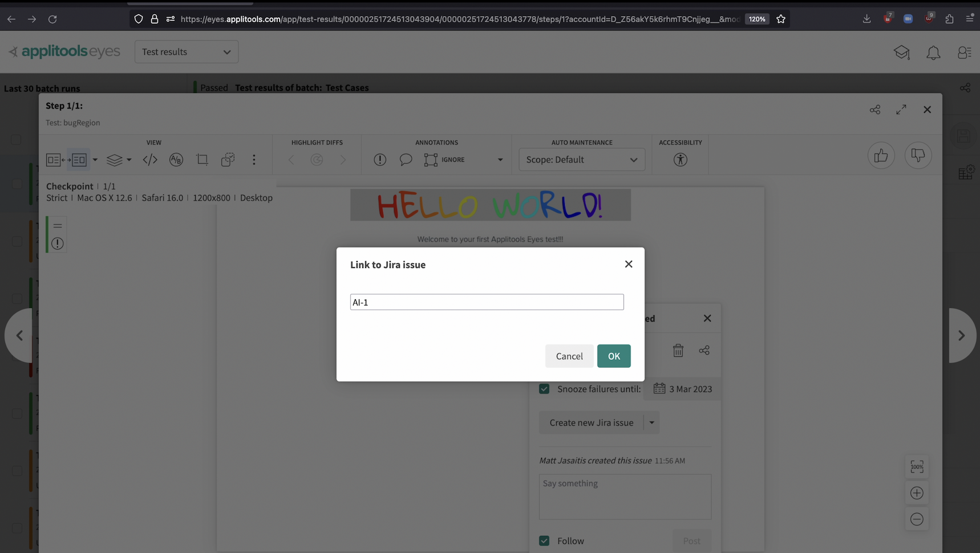Reset zoom to 100% icon
Viewport: 980px width, 553px height.
coord(917,467)
